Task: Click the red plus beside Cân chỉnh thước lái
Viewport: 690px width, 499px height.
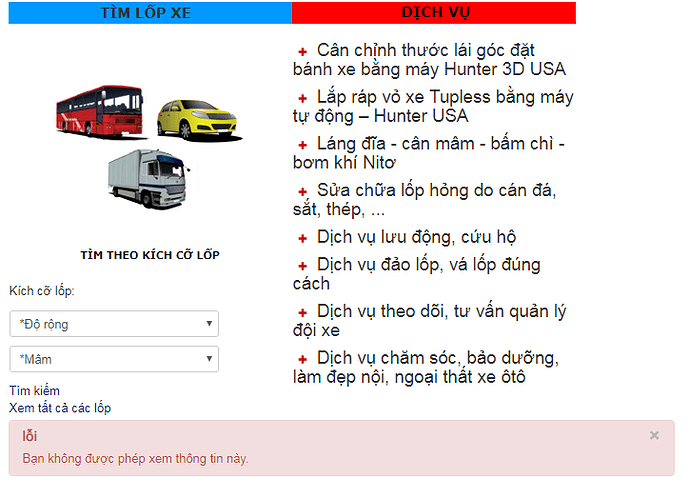Action: pos(302,52)
